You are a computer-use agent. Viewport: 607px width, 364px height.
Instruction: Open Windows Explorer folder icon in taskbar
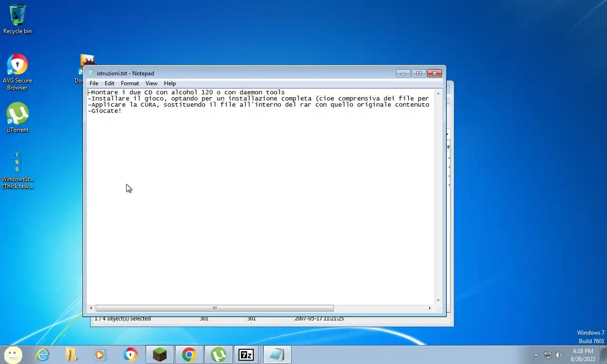point(71,355)
